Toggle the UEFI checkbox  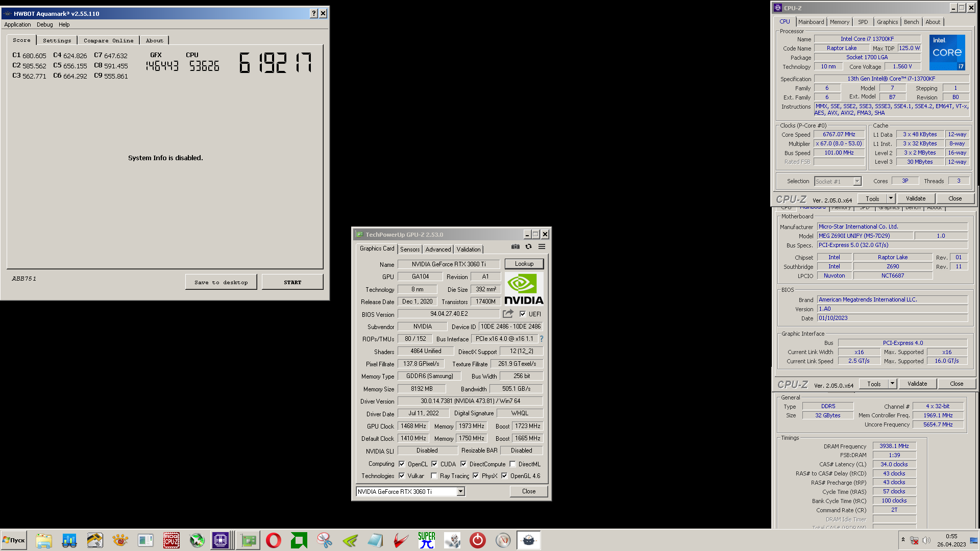pyautogui.click(x=523, y=314)
